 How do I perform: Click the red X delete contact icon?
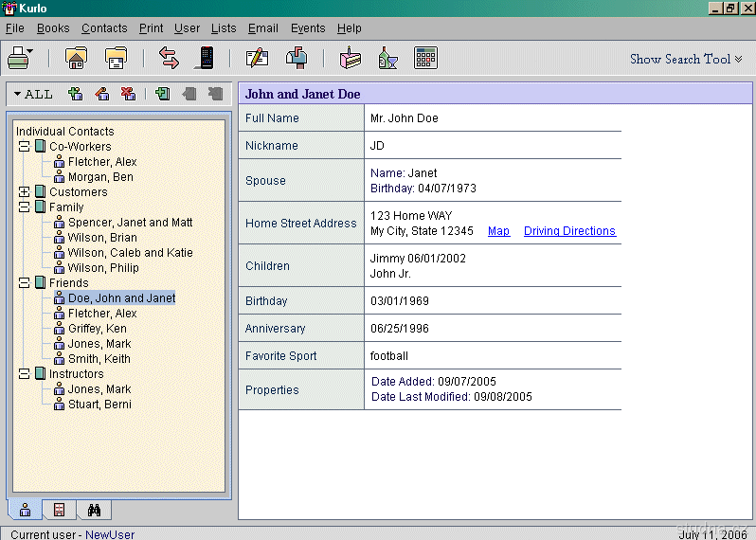pyautogui.click(x=127, y=94)
